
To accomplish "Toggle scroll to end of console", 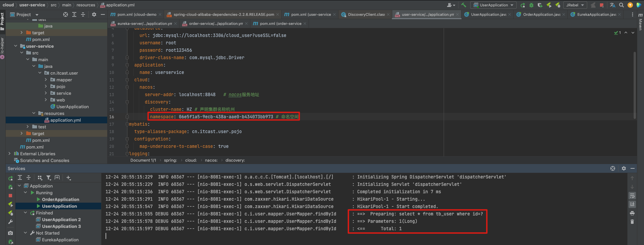I will tap(632, 204).
